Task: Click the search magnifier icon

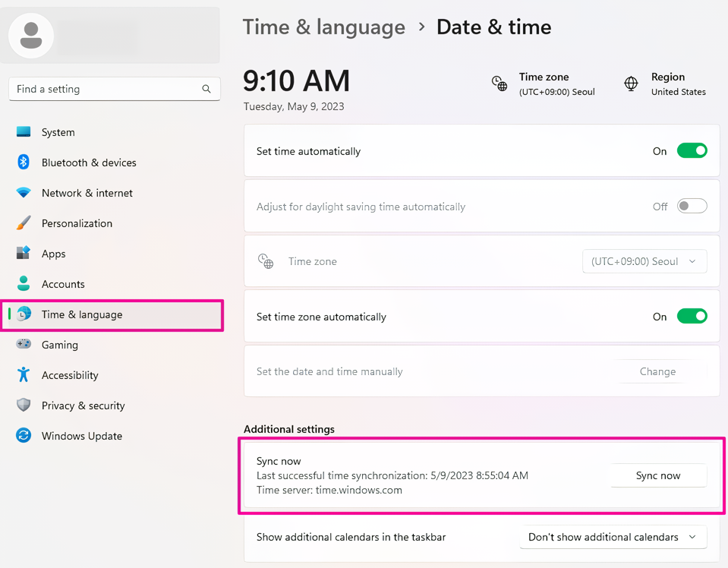Action: click(x=206, y=89)
